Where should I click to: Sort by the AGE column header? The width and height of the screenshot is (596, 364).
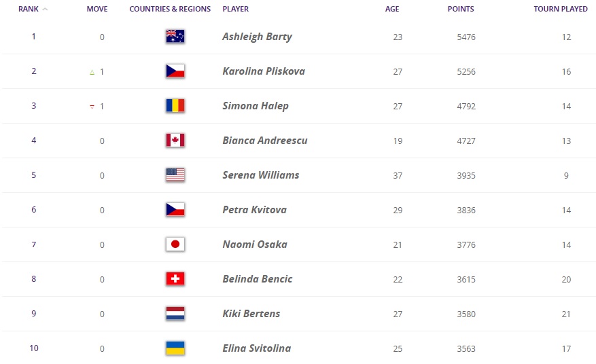click(392, 9)
